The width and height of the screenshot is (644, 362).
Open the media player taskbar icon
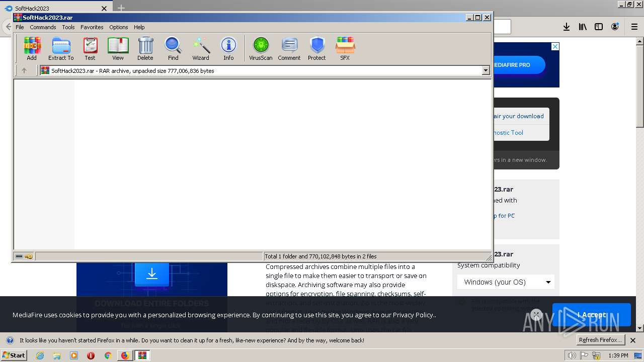(x=74, y=355)
